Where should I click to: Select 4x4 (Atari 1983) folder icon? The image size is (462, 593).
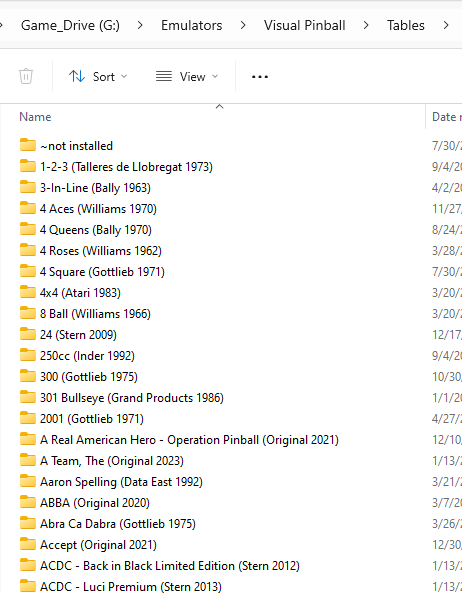coord(28,292)
